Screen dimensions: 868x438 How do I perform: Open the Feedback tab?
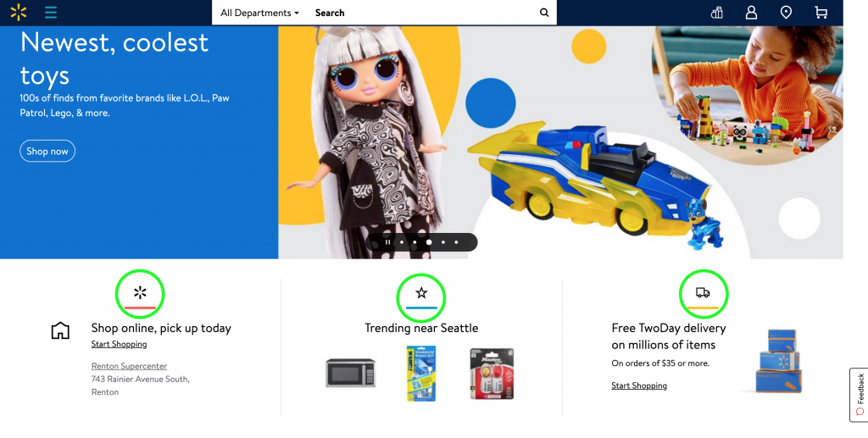point(860,395)
